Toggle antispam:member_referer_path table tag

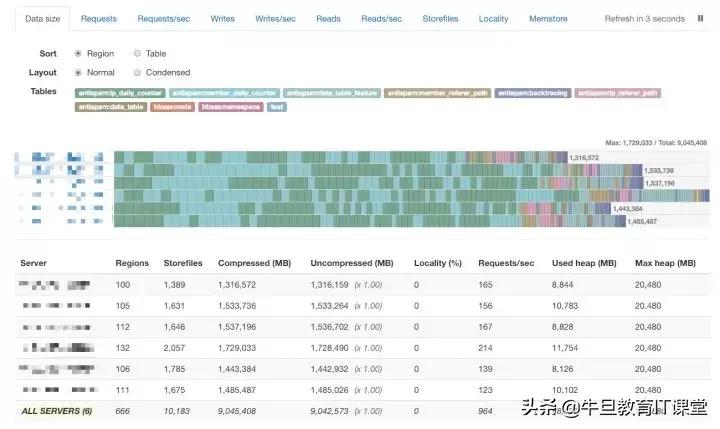coord(438,93)
